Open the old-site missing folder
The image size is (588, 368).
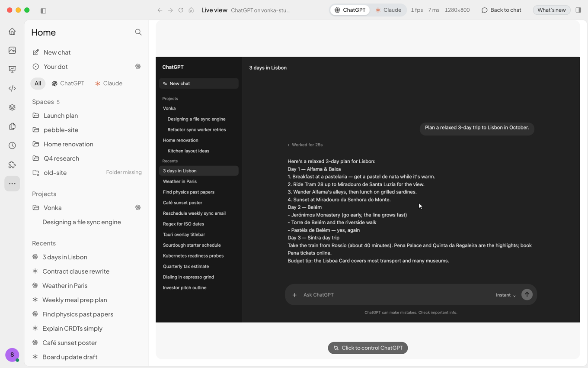pyautogui.click(x=87, y=173)
